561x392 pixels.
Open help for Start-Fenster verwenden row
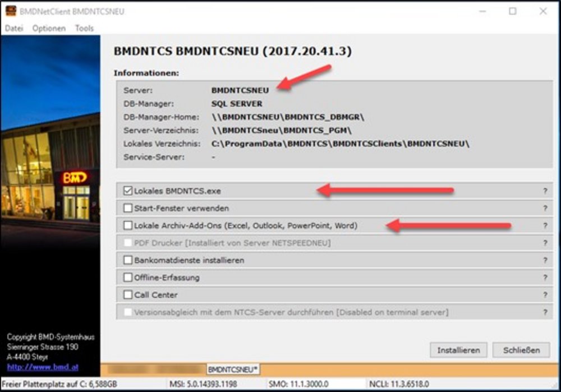coord(545,208)
